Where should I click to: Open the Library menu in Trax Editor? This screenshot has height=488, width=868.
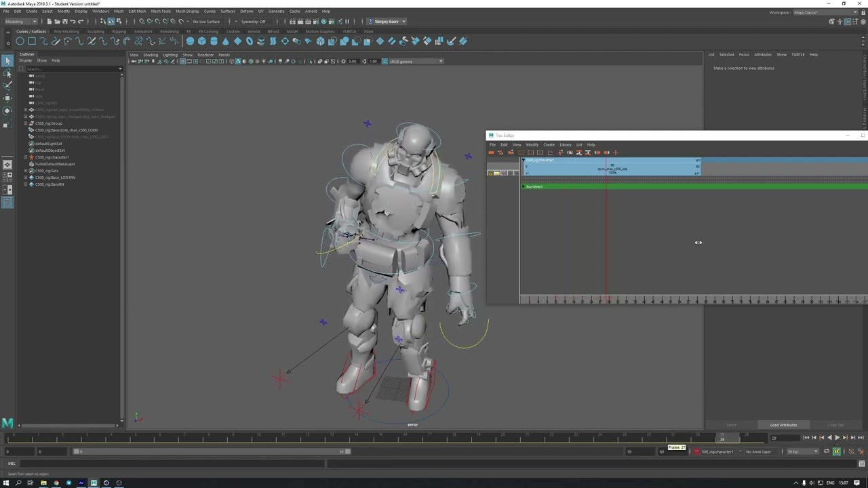[566, 144]
